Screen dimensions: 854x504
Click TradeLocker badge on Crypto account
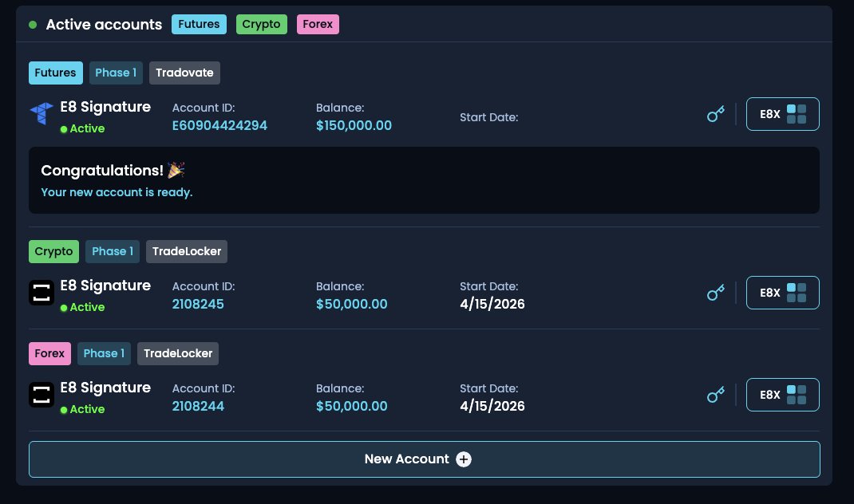[x=187, y=251]
